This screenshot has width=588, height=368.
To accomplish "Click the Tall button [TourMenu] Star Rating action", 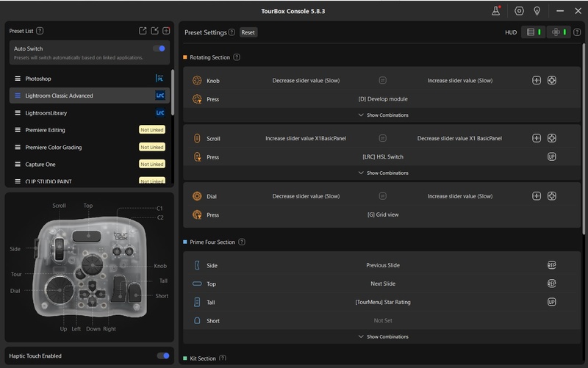I will pos(382,302).
